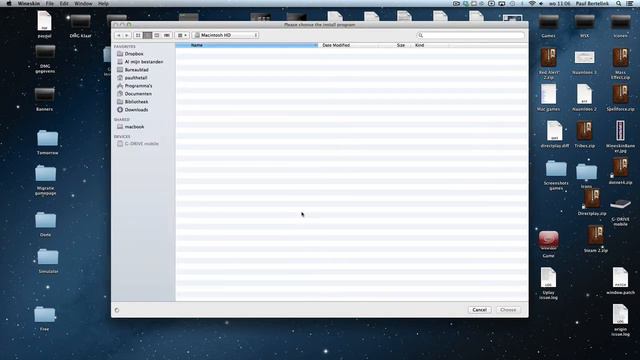Open the Window menu
This screenshot has height=360, width=640.
[x=83, y=3]
